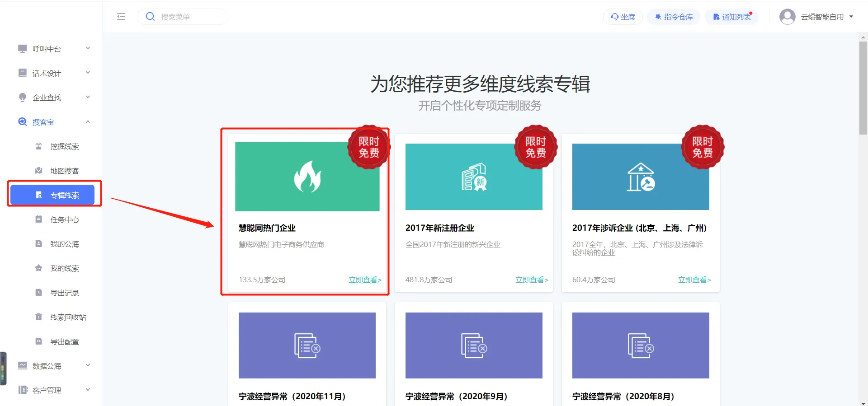Click the 2017年涉诉企业 card title

(639, 228)
